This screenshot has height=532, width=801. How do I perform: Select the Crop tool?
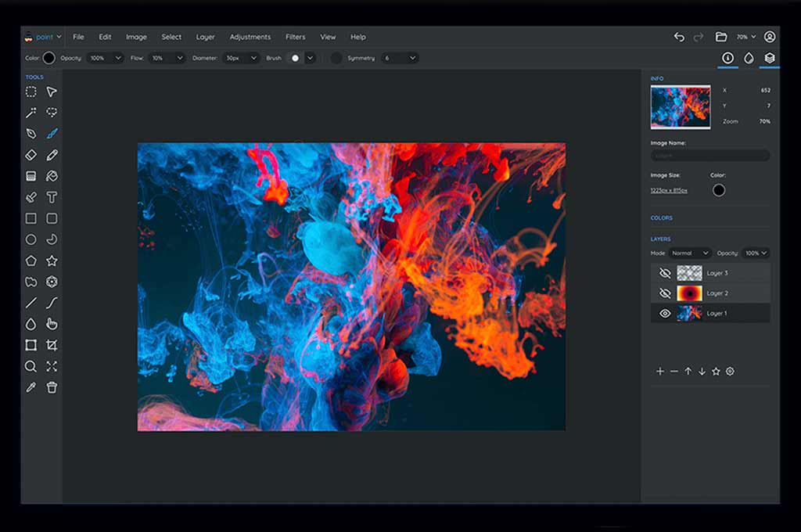tap(52, 344)
